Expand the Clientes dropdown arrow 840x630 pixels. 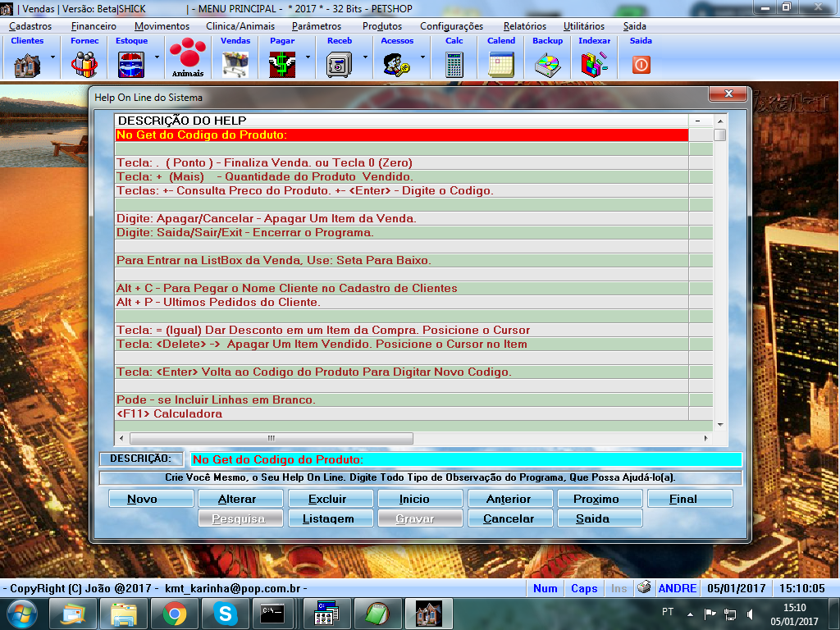52,57
